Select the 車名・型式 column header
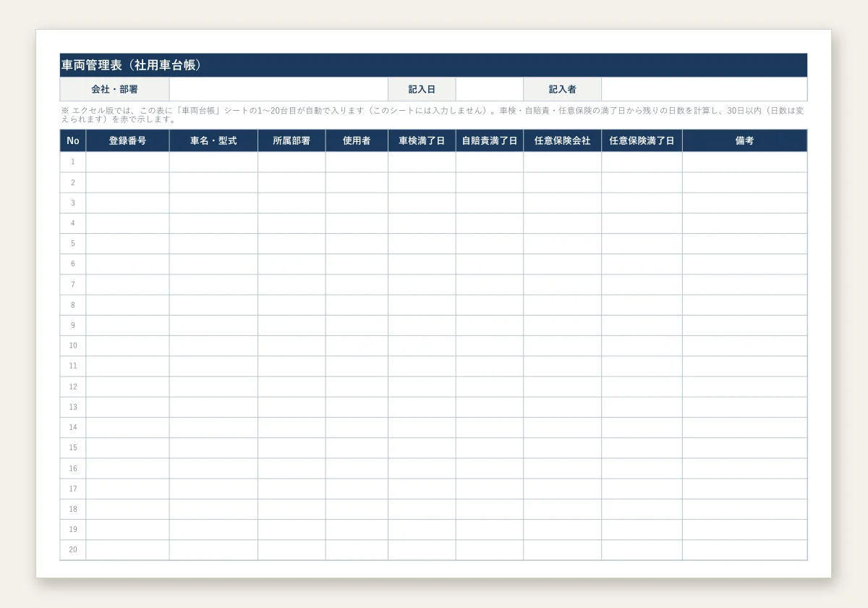868x608 pixels. [213, 140]
